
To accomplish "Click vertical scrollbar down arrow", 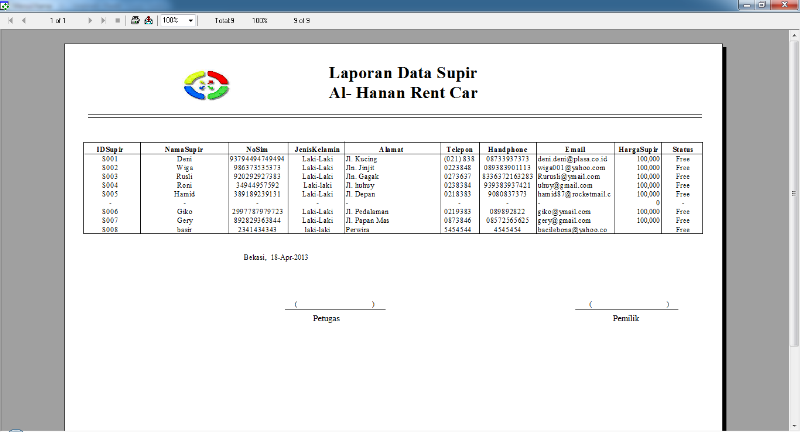I will coord(794,426).
